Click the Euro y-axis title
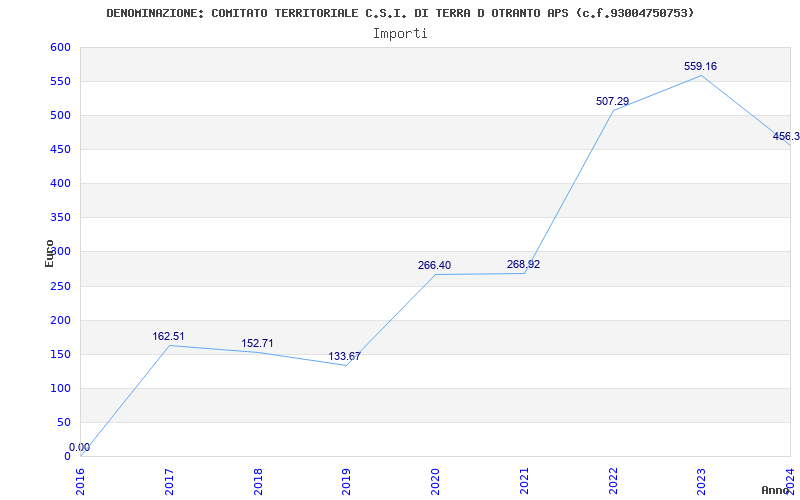 coord(49,254)
